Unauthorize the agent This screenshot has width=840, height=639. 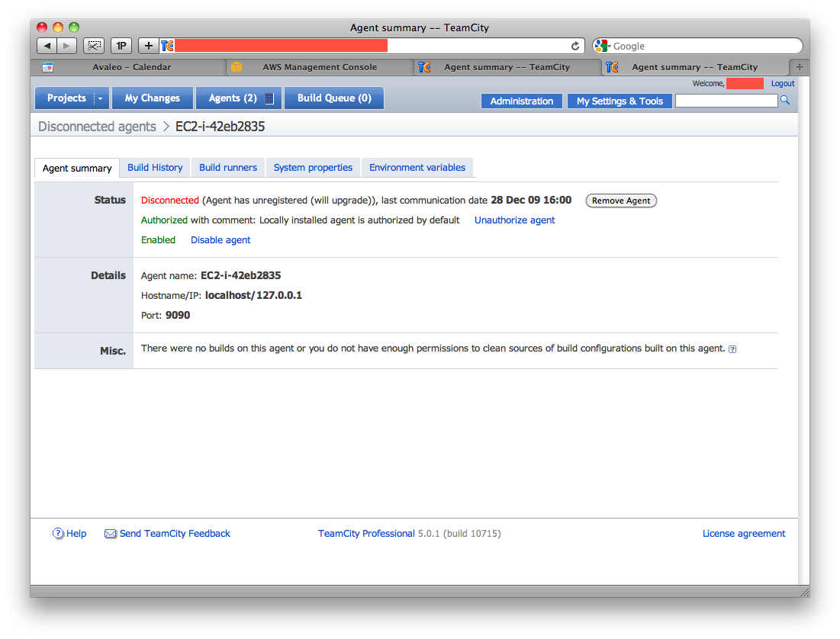click(514, 220)
